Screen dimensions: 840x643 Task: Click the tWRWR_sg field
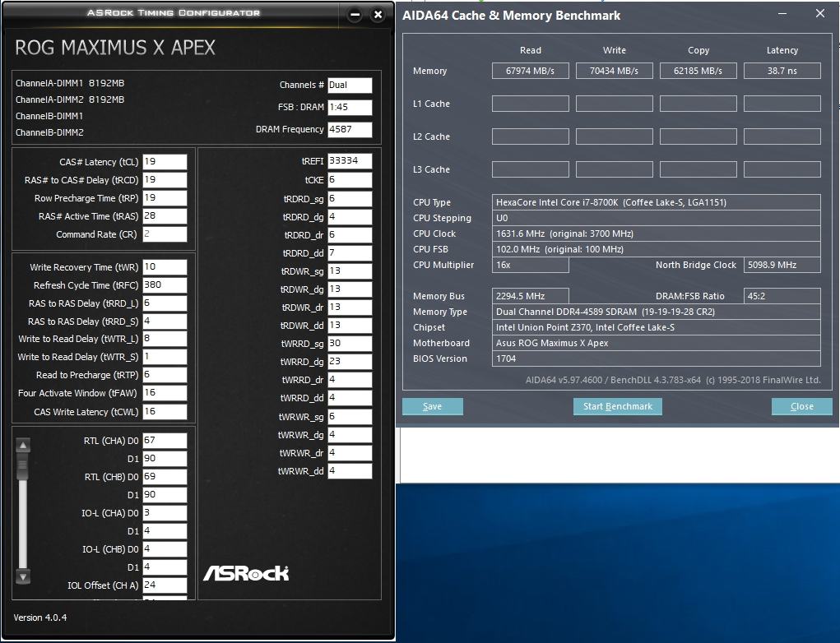click(350, 417)
